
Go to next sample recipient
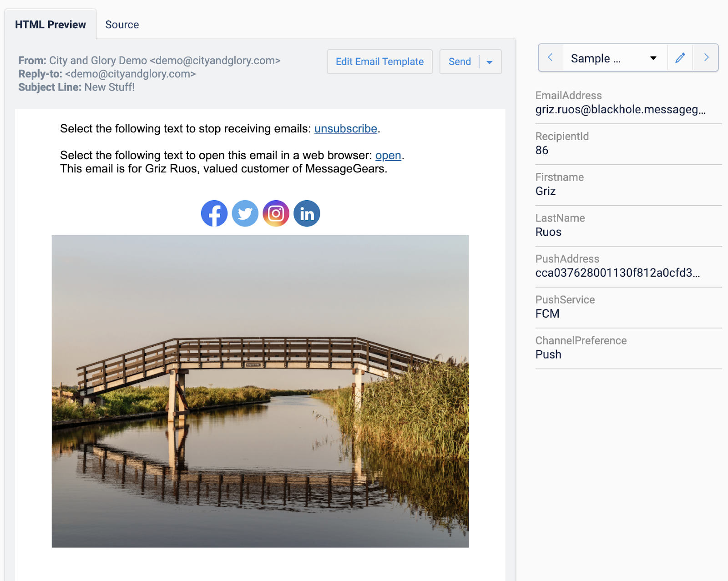tap(706, 58)
